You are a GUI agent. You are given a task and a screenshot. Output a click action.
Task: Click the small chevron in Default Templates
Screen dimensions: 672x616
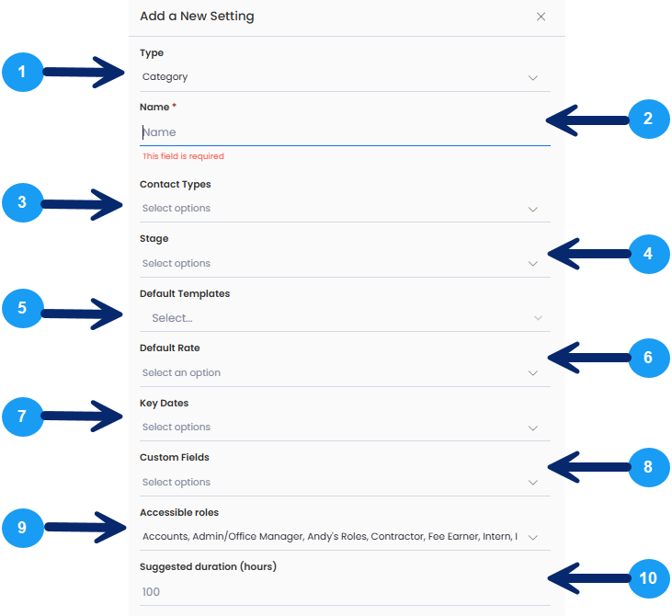(538, 318)
